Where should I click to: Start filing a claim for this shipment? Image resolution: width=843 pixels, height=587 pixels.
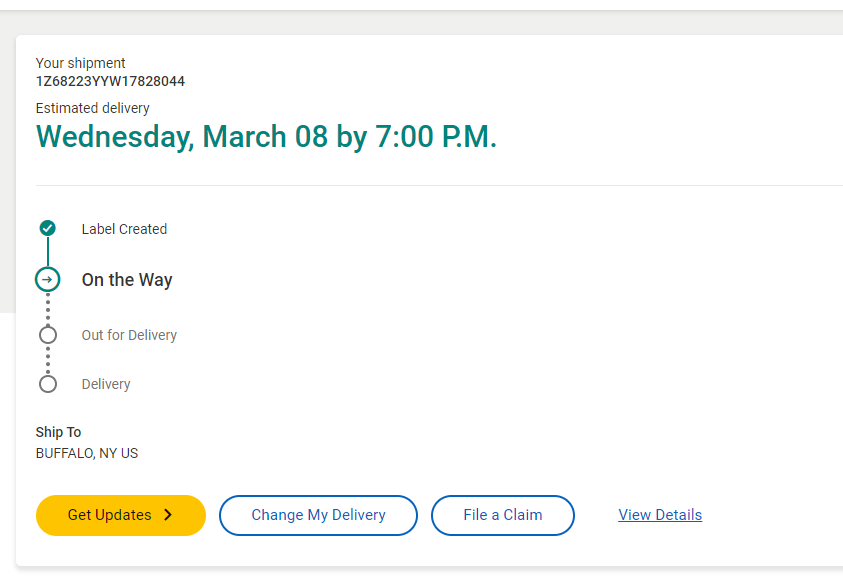(x=502, y=515)
